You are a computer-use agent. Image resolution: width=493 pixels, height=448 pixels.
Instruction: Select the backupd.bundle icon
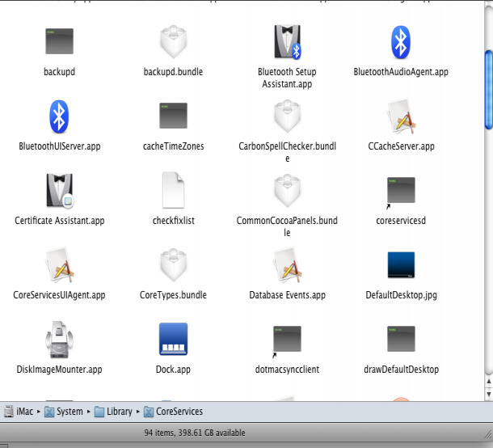pos(173,42)
